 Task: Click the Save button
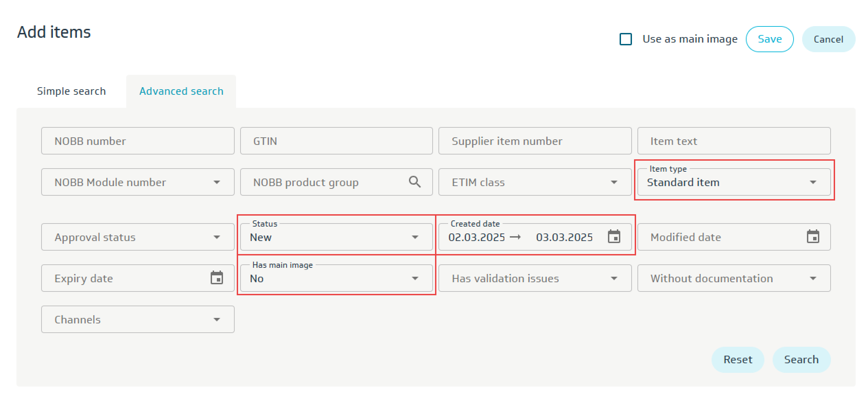point(770,39)
